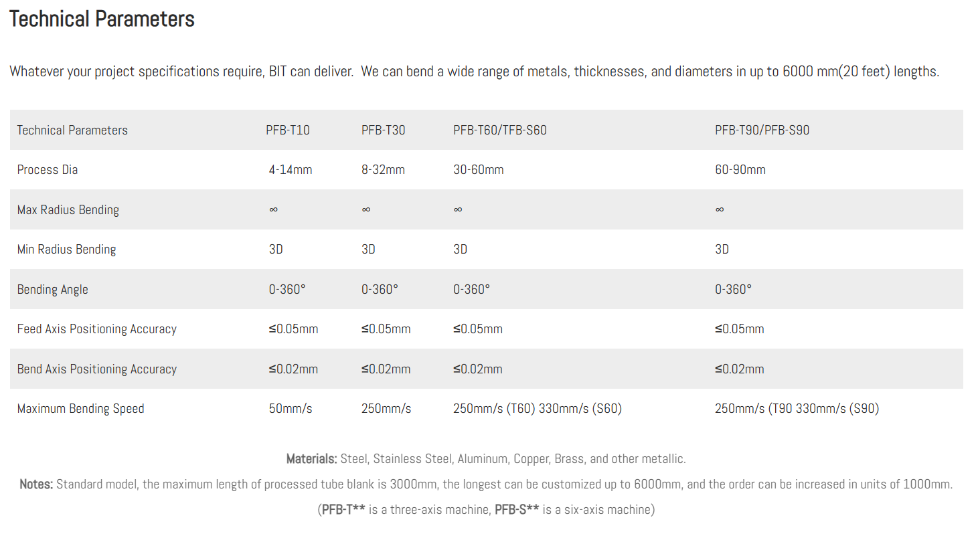Click the Process Dia row label
The width and height of the screenshot is (980, 540).
coord(48,170)
